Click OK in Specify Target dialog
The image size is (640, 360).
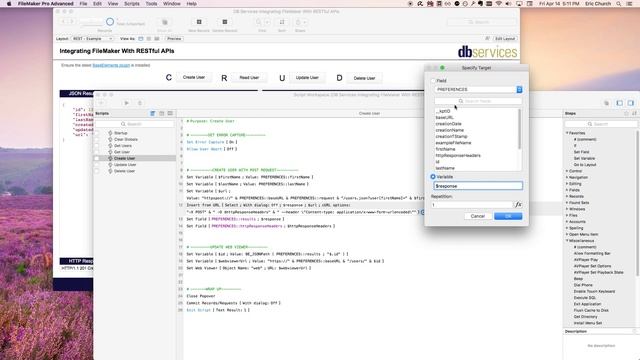pyautogui.click(x=508, y=216)
